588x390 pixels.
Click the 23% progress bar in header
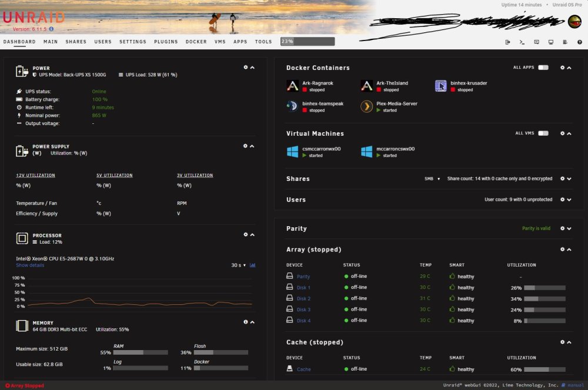308,42
